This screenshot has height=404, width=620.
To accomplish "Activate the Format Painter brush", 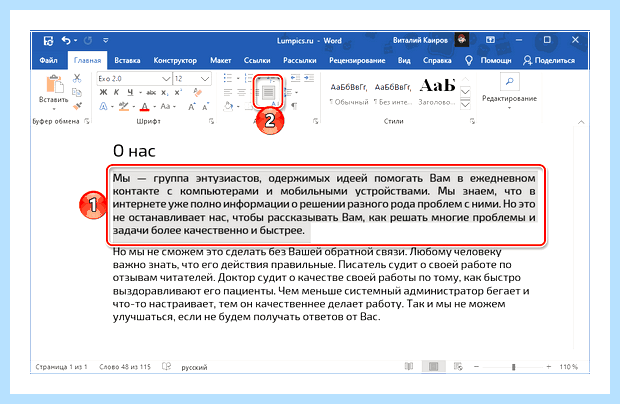I will [78, 106].
